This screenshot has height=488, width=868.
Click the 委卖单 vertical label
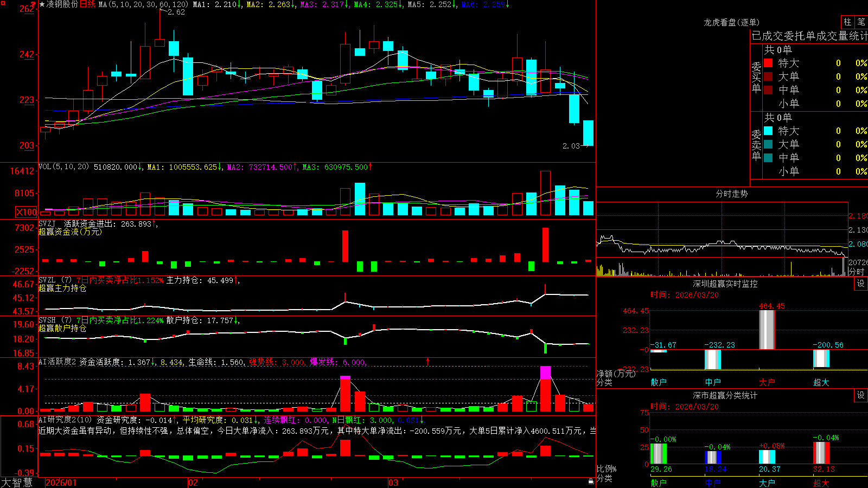tap(756, 145)
